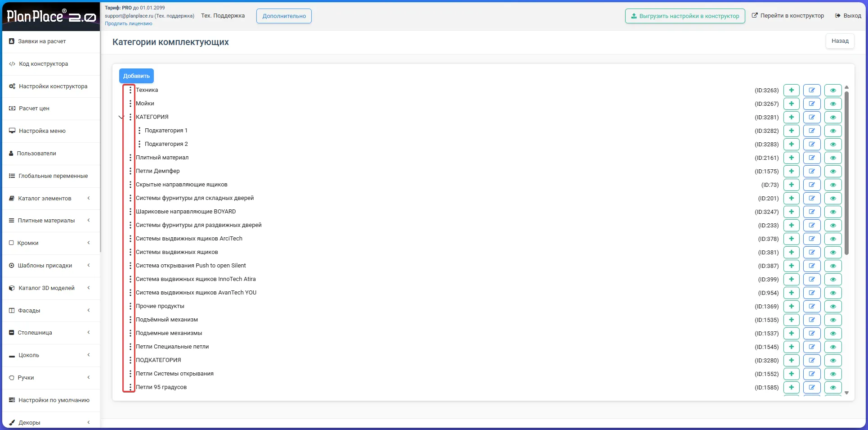Toggle visibility eye for КАТЕГОРИЯ
Screen dimensions: 868x430
[x=833, y=117]
